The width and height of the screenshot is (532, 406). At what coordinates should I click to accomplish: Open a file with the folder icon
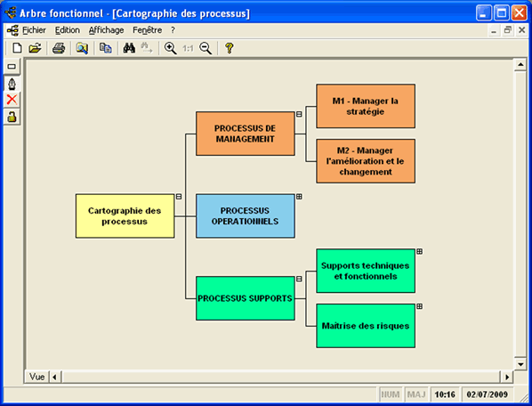35,48
